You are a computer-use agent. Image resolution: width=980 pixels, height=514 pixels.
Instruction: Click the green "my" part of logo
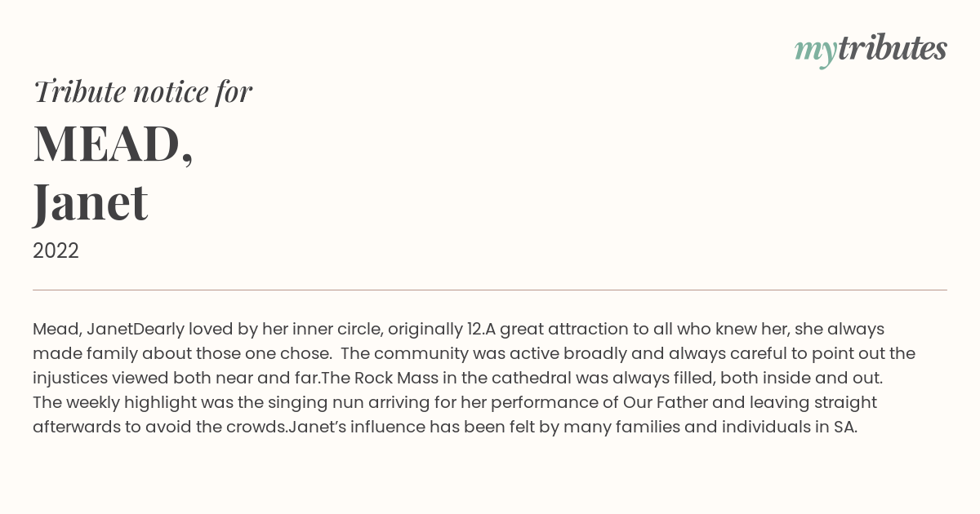pyautogui.click(x=815, y=51)
